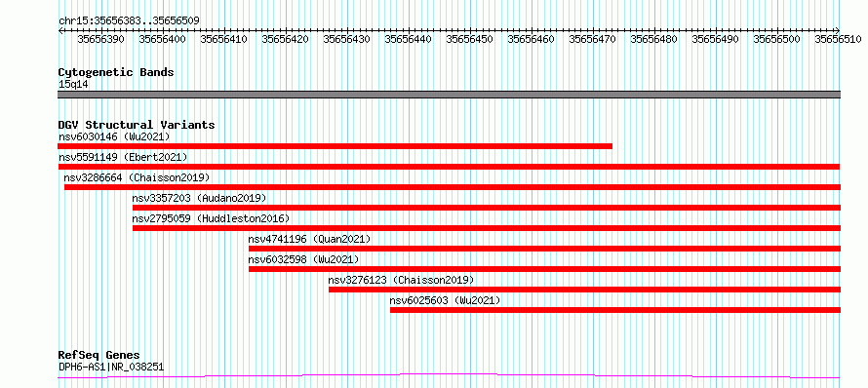This screenshot has height=388, width=868.
Task: Click the chr15:35656383..35656509 region label
Action: point(129,21)
